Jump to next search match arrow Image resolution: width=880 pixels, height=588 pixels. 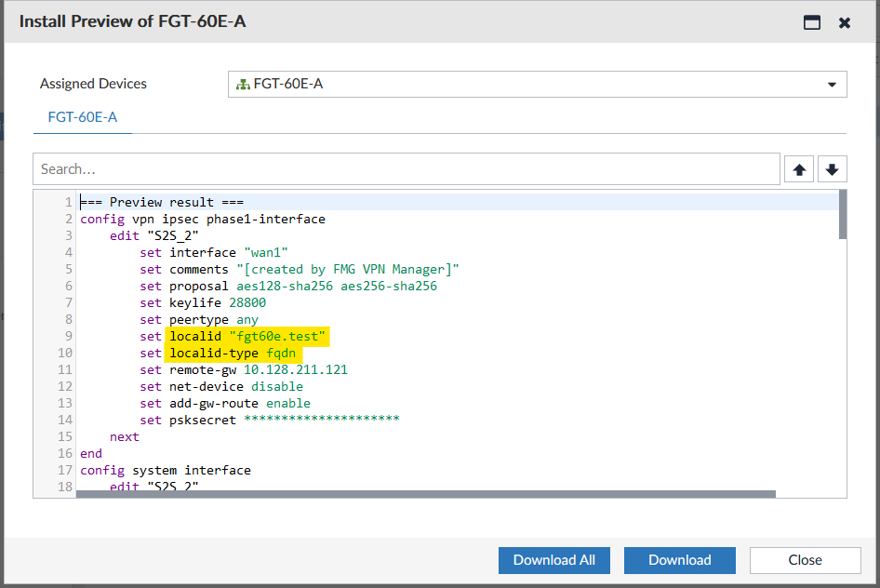[x=832, y=169]
